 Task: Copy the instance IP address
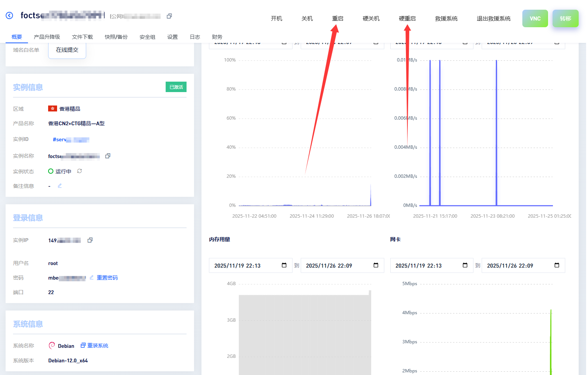click(90, 240)
